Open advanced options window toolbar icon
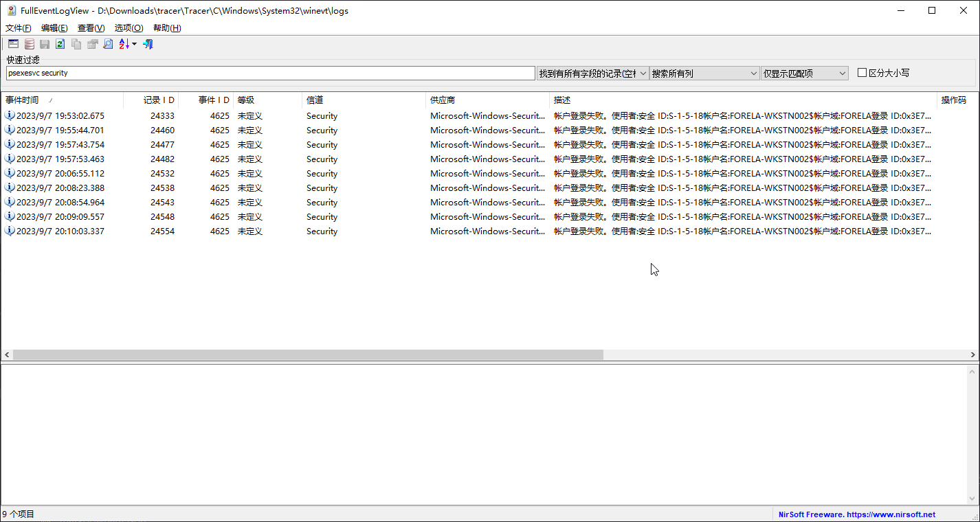The height and width of the screenshot is (522, 980). 13,44
